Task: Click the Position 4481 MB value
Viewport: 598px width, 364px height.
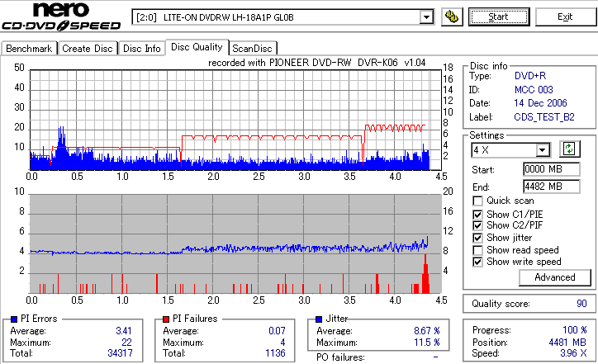Action: (567, 343)
